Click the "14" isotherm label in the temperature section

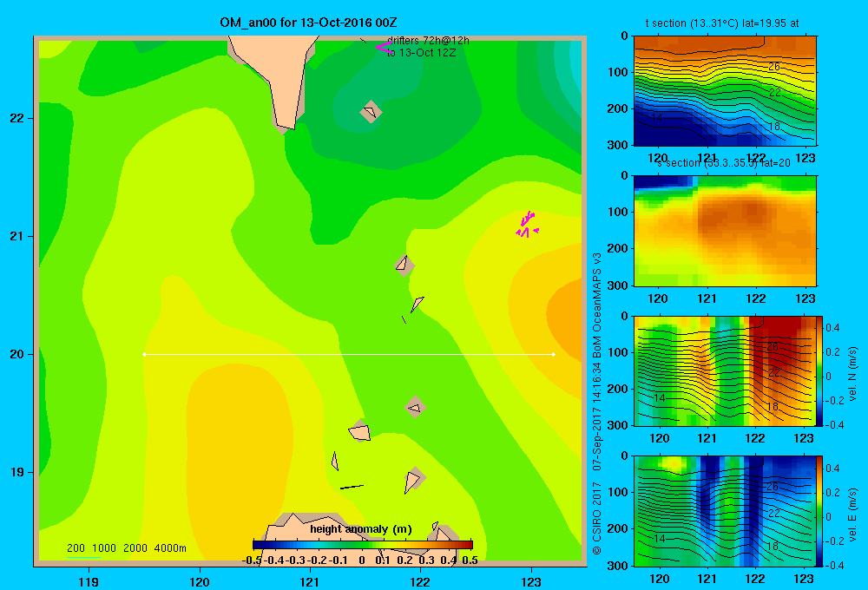(657, 118)
